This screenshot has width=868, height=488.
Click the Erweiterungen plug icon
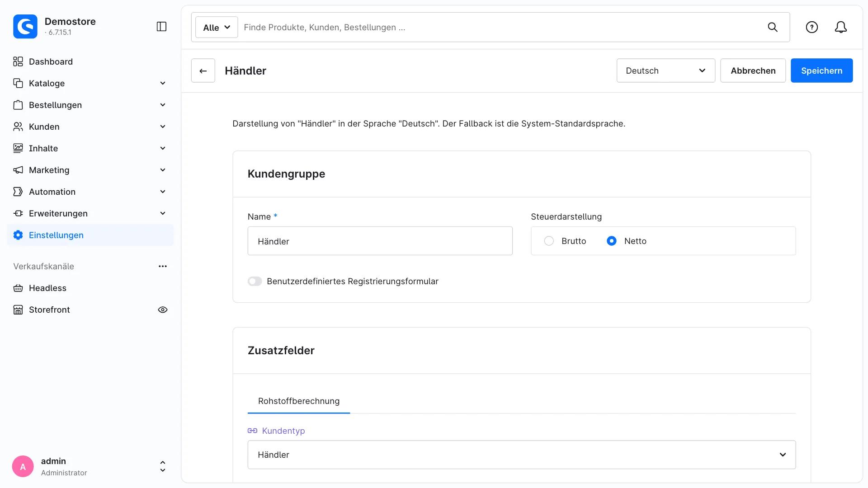18,213
